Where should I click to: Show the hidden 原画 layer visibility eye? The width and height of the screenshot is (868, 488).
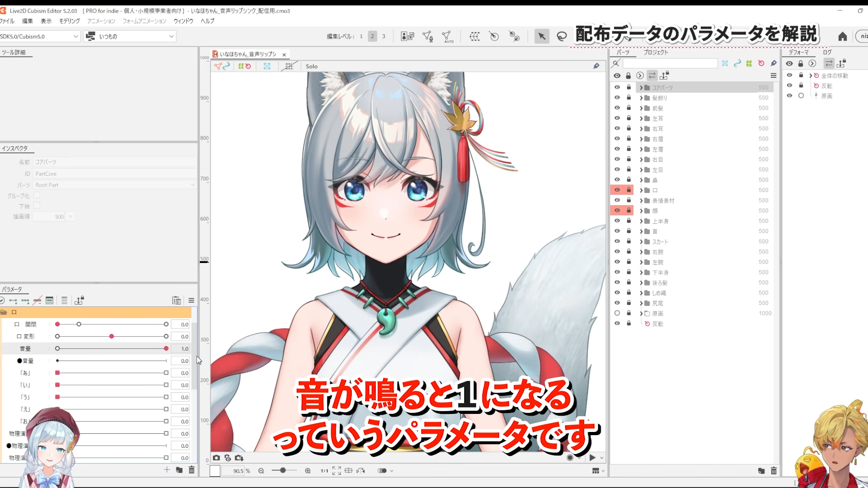pos(618,313)
